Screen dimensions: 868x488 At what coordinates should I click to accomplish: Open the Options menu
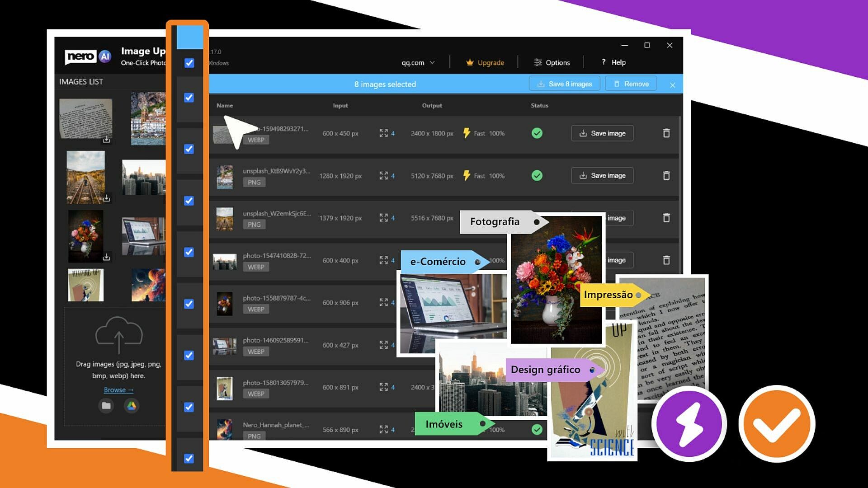(552, 62)
